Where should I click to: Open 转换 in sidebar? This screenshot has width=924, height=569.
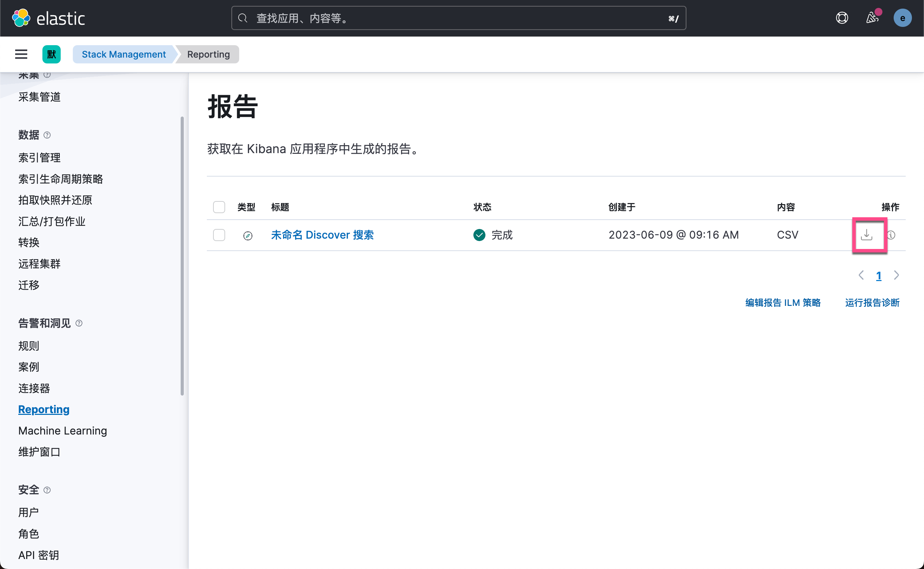pos(29,242)
